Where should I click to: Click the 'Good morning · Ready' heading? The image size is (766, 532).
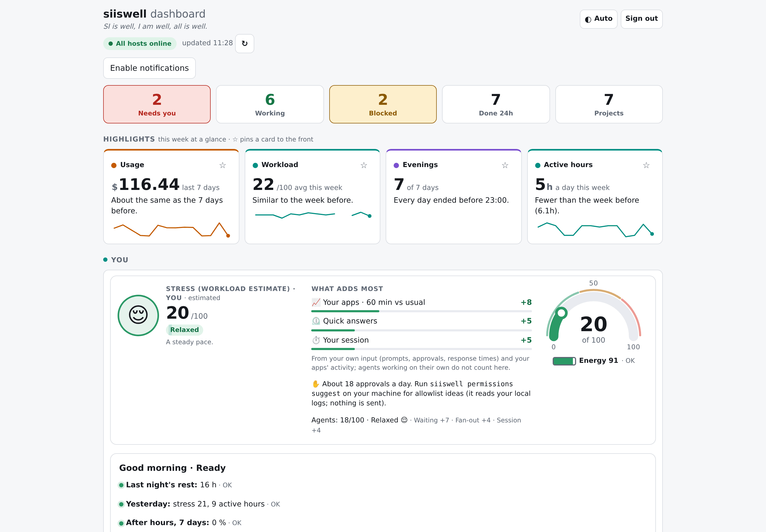click(172, 468)
